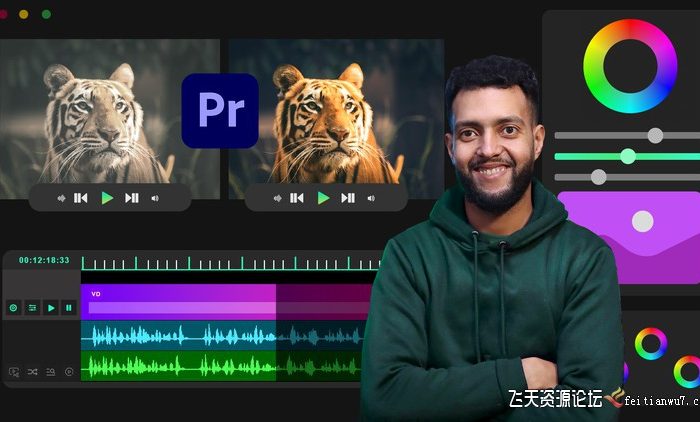Click the gray screen-cursor icon under timeline controls

point(14,372)
